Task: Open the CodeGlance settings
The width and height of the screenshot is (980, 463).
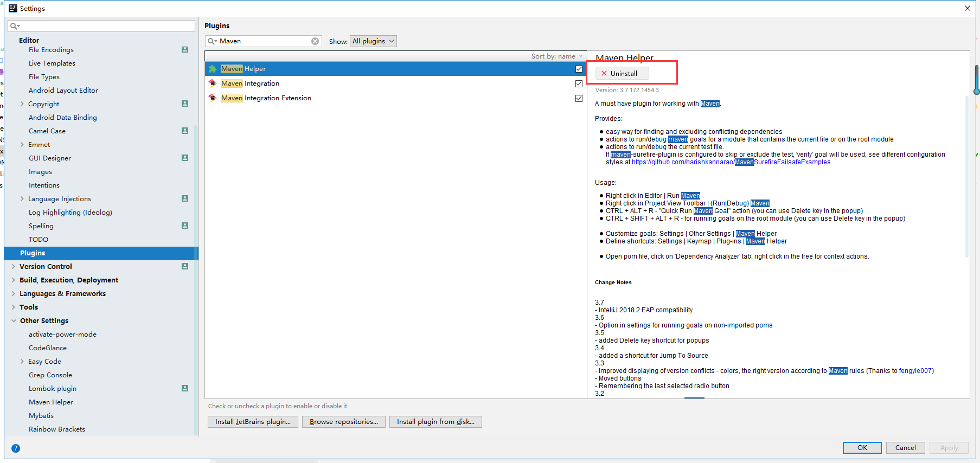Action: point(48,348)
